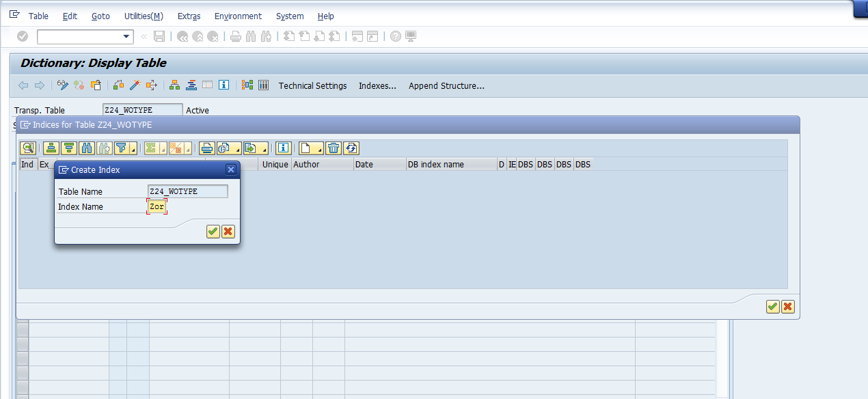The height and width of the screenshot is (399, 868).
Task: Expand the Create index page-icon dropdown arrow
Action: 318,149
